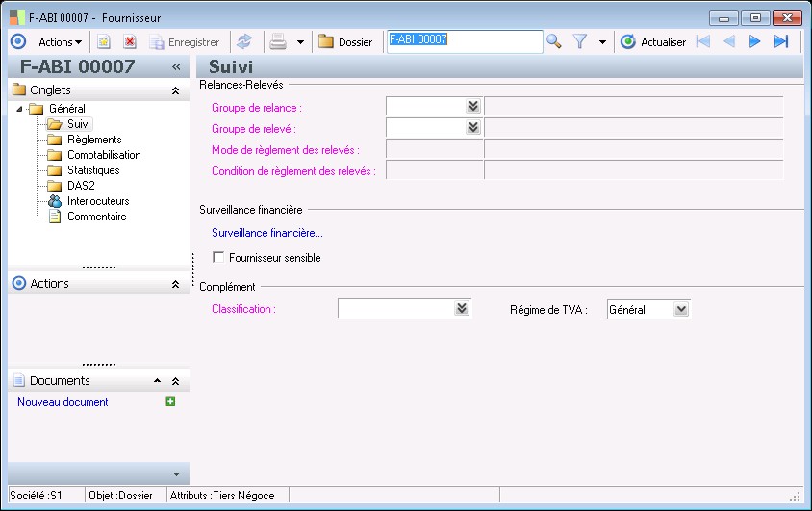Click the bottom sidebar down arrow
Image resolution: width=812 pixels, height=511 pixels.
coord(176,474)
